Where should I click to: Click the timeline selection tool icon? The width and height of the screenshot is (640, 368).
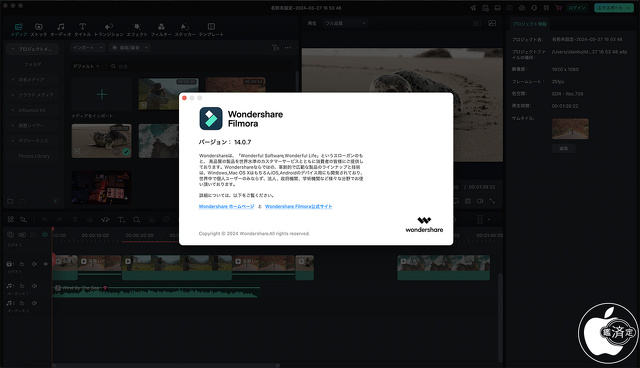tap(24, 219)
